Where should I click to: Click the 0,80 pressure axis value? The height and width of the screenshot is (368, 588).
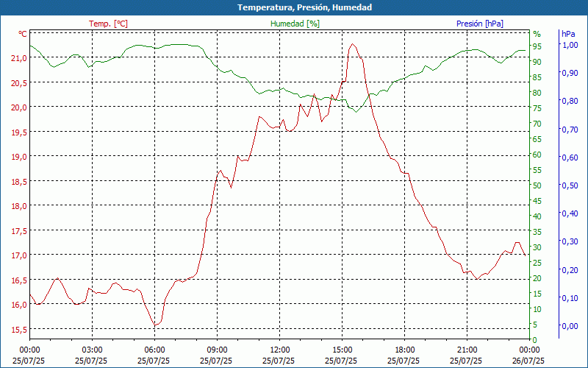coord(570,101)
